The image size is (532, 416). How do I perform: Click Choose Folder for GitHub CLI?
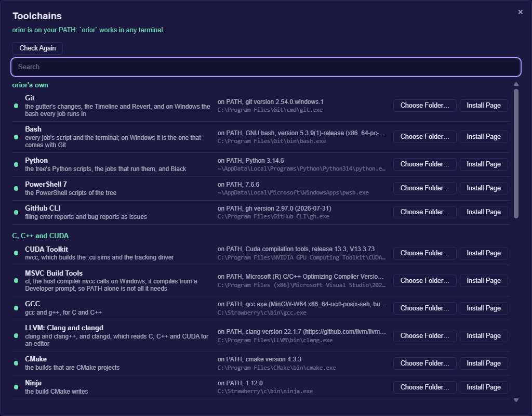(424, 212)
